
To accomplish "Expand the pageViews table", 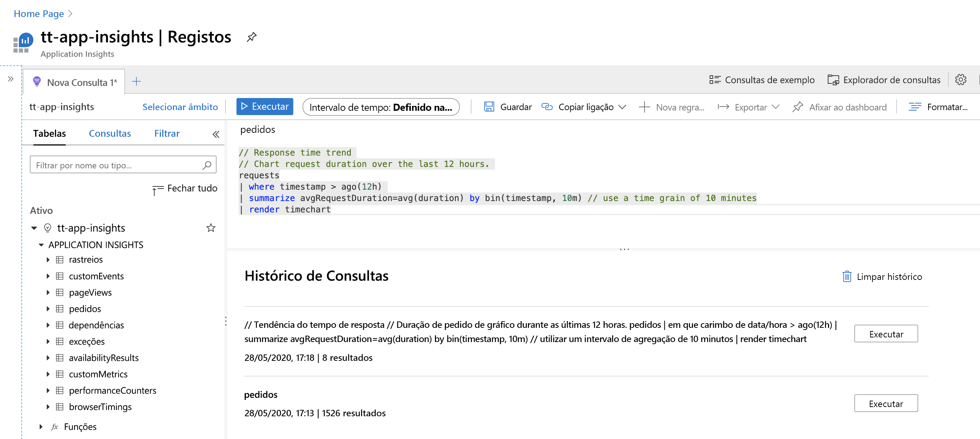I will [x=48, y=293].
